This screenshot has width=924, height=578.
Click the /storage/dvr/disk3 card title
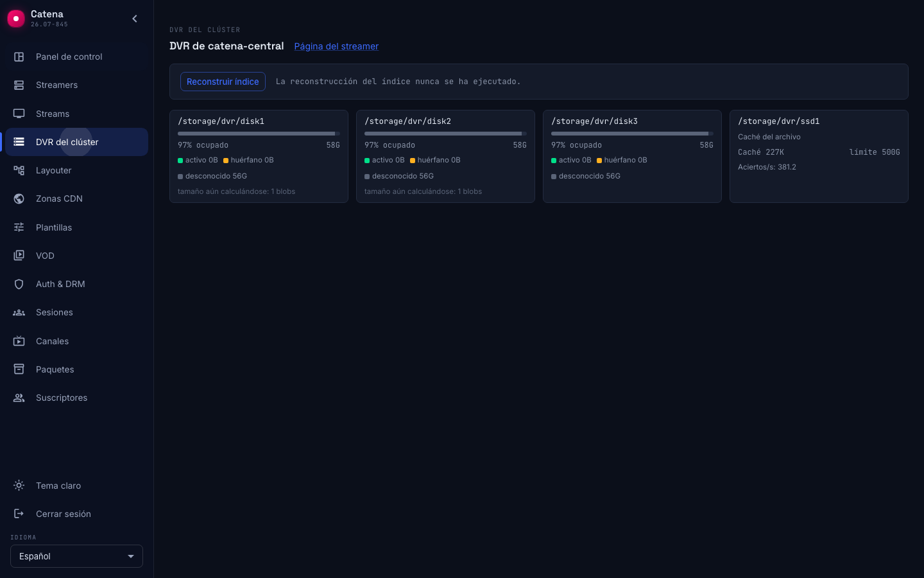tap(594, 121)
